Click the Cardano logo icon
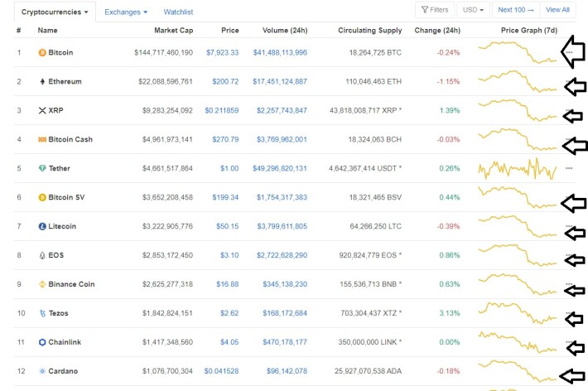Viewport: 588px width, 391px height. click(42, 371)
